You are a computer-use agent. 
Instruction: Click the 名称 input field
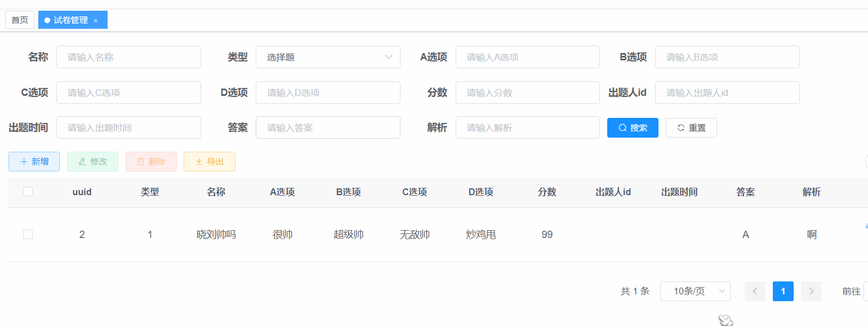tap(128, 57)
